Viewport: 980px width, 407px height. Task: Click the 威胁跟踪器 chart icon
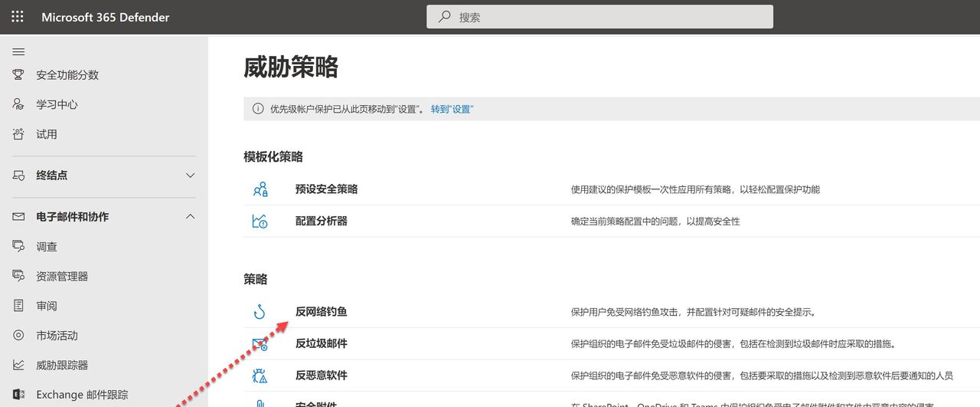click(18, 365)
